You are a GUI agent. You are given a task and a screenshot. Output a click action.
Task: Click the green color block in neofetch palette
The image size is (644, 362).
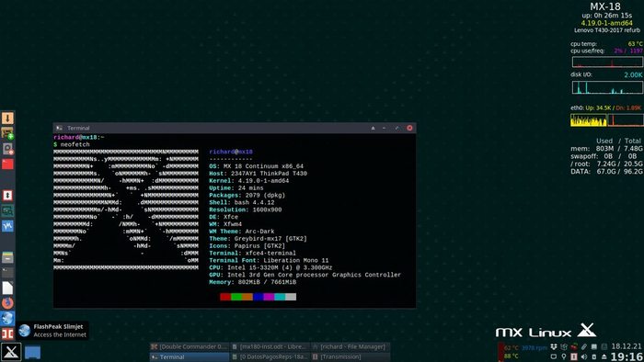[x=236, y=297]
